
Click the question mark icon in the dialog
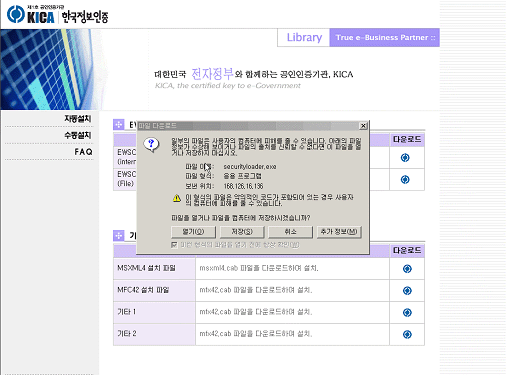[x=151, y=145]
